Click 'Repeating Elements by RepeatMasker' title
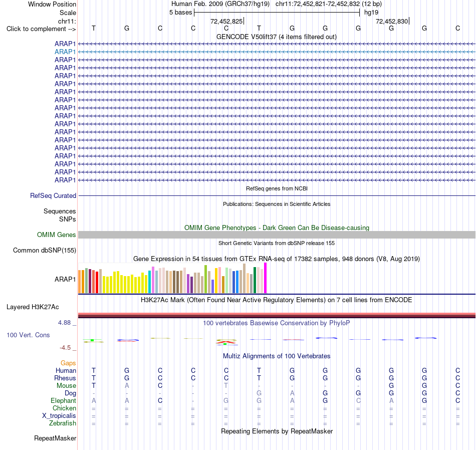This screenshot has height=450, width=476. pos(277,431)
